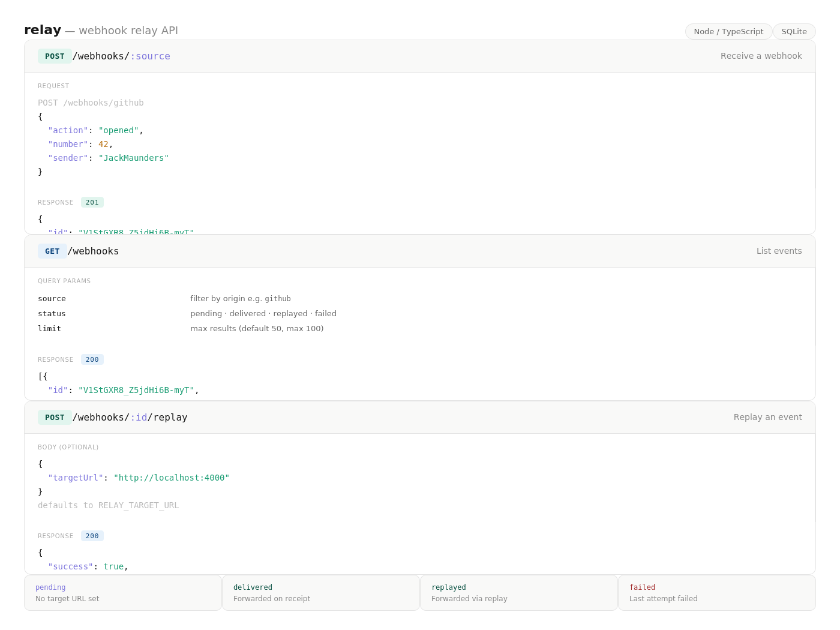Click the replayed status card

coord(519,593)
